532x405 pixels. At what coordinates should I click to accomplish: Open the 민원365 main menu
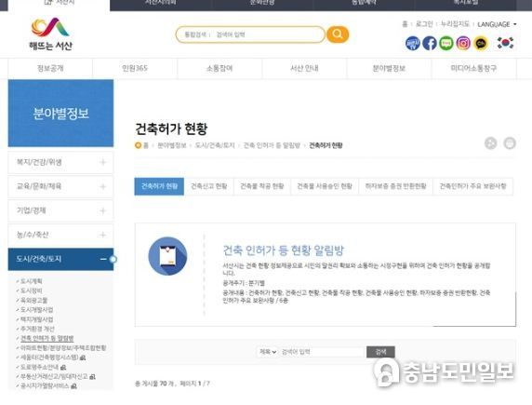tap(135, 68)
